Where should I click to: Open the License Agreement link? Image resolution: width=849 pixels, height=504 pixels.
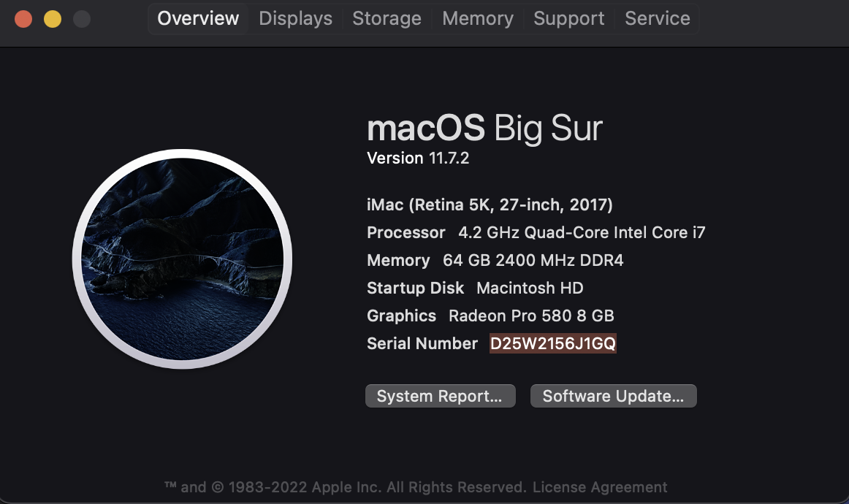[600, 487]
